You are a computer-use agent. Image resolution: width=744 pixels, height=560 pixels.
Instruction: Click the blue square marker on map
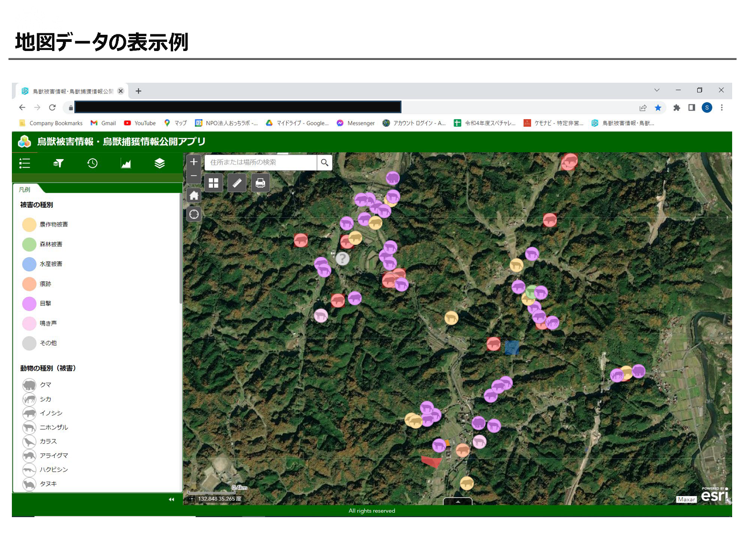point(512,348)
